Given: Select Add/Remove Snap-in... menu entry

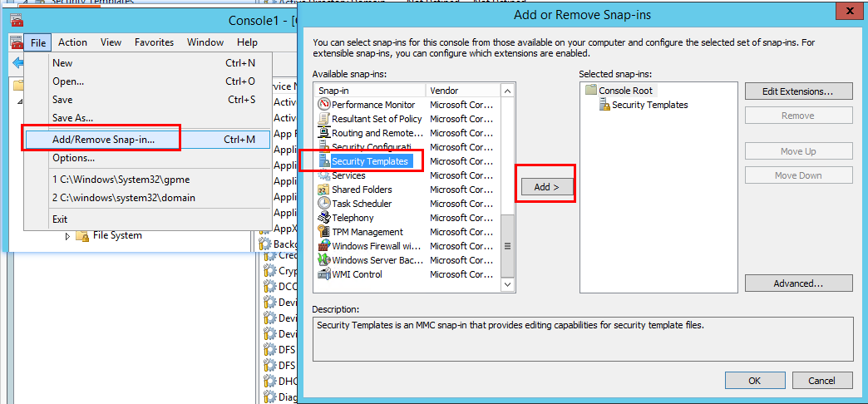Looking at the screenshot, I should [147, 140].
